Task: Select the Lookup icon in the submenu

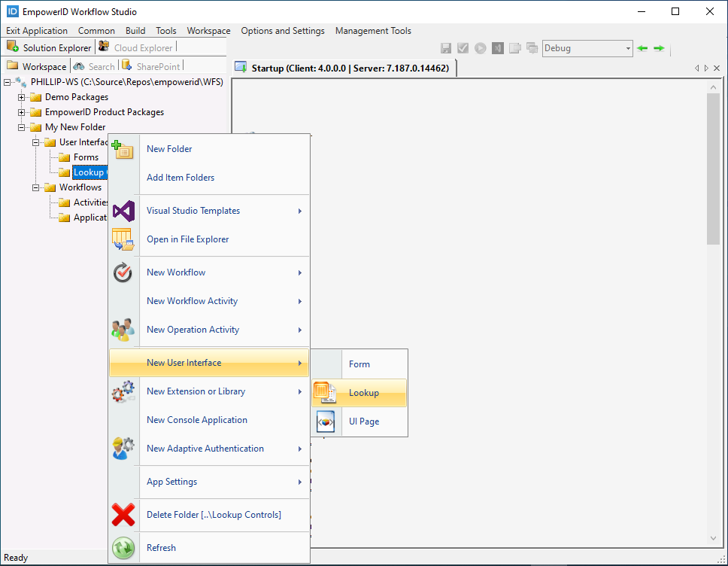Action: tap(326, 392)
